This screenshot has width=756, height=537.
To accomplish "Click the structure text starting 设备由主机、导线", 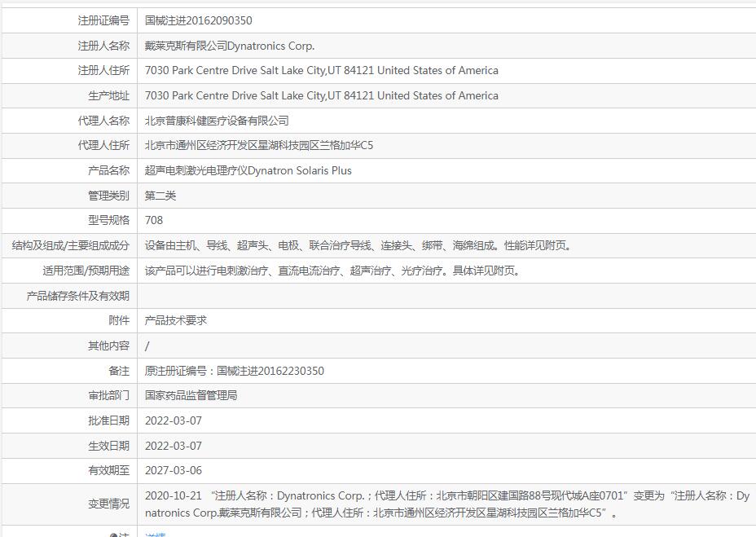I will click(x=358, y=245).
